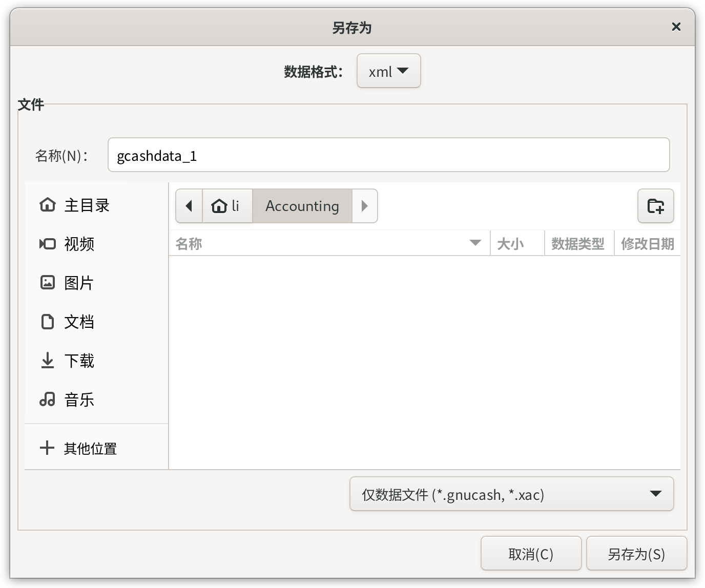Navigate to the li home path segment
The image size is (705, 588).
pyautogui.click(x=227, y=206)
